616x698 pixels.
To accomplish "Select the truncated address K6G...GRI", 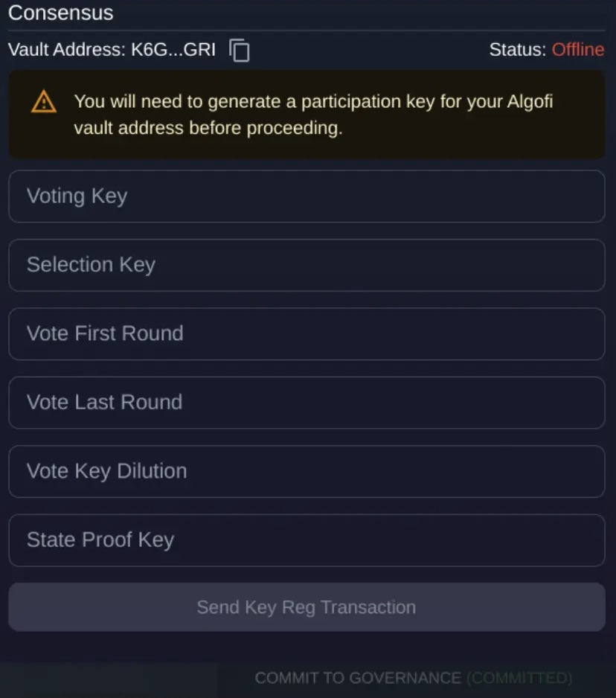I will [x=173, y=50].
